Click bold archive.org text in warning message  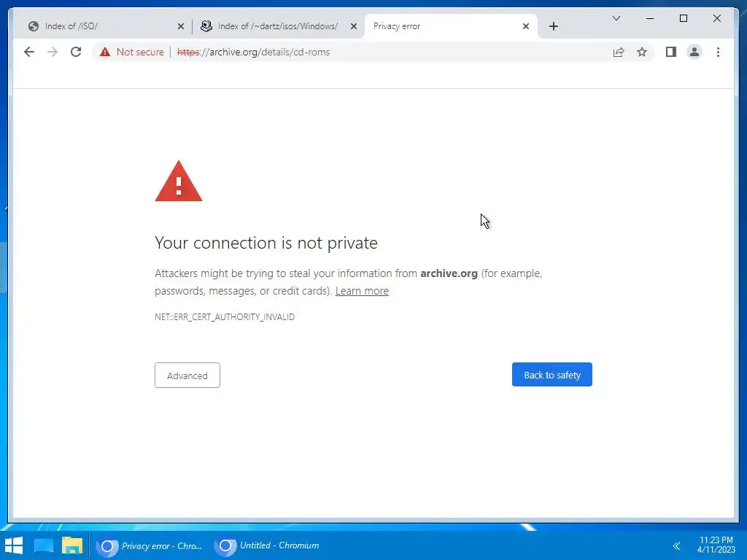click(x=449, y=273)
